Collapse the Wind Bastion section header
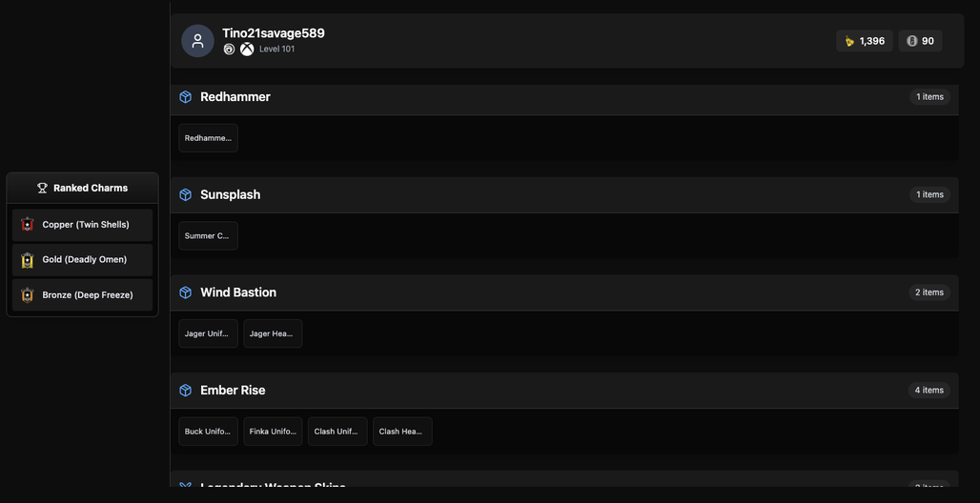Viewport: 980px width, 503px height. click(x=564, y=292)
